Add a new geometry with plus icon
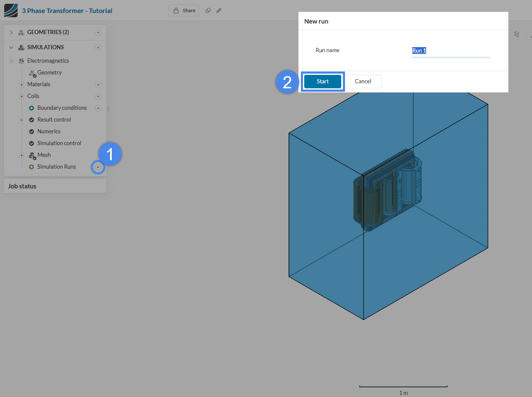Screen dimensions: 532x397 [98, 32]
